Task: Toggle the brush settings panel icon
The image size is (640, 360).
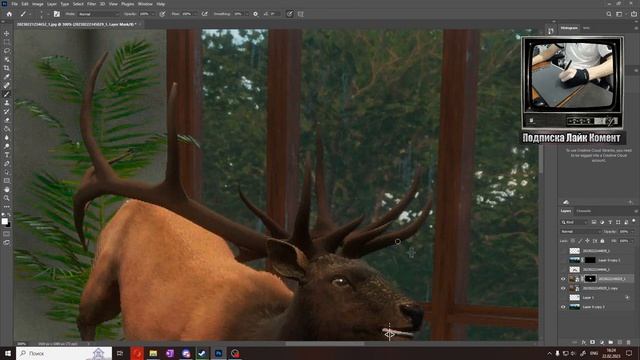Action: coord(57,14)
